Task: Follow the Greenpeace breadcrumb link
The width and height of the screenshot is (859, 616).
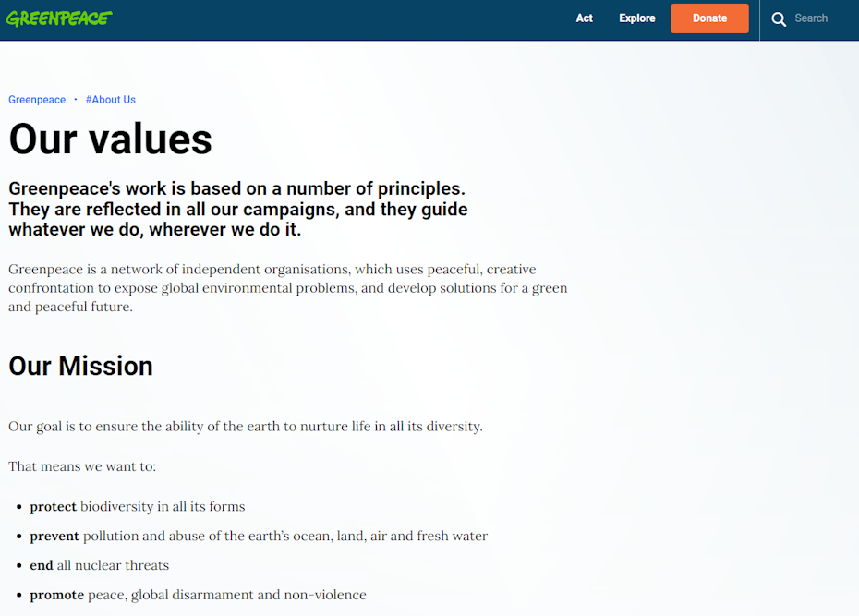Action: coord(37,100)
